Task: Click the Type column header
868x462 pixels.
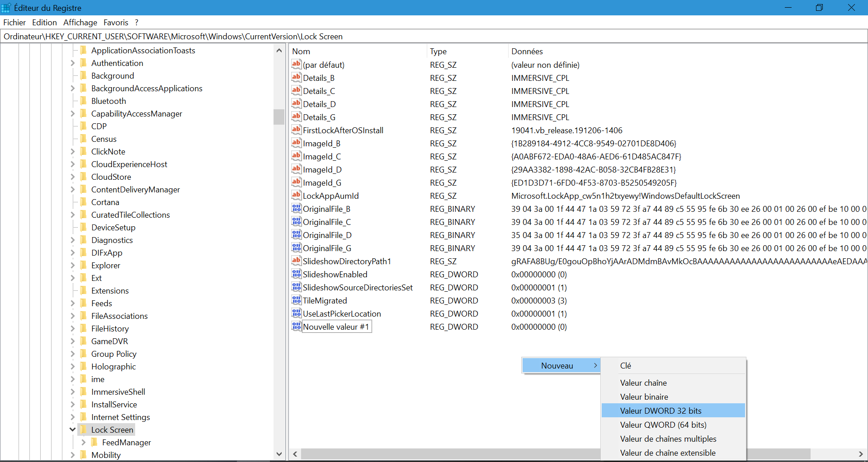Action: (438, 51)
